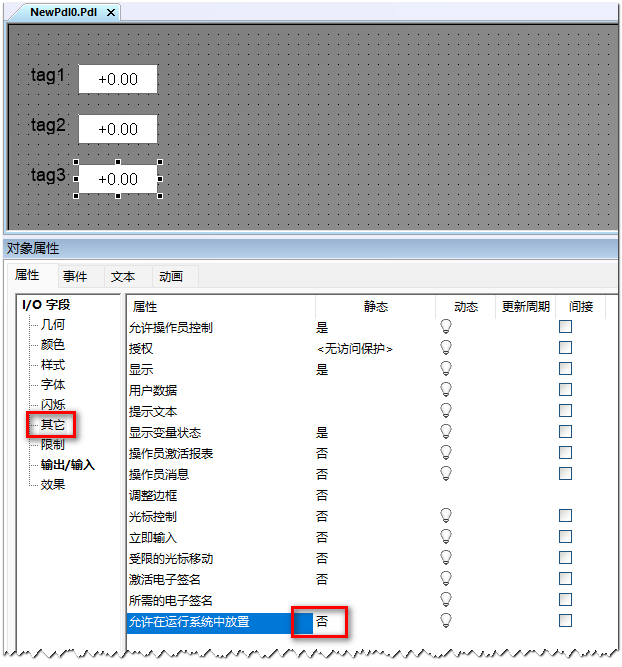Click the lightbulb icon in 提示文本 row

[446, 411]
